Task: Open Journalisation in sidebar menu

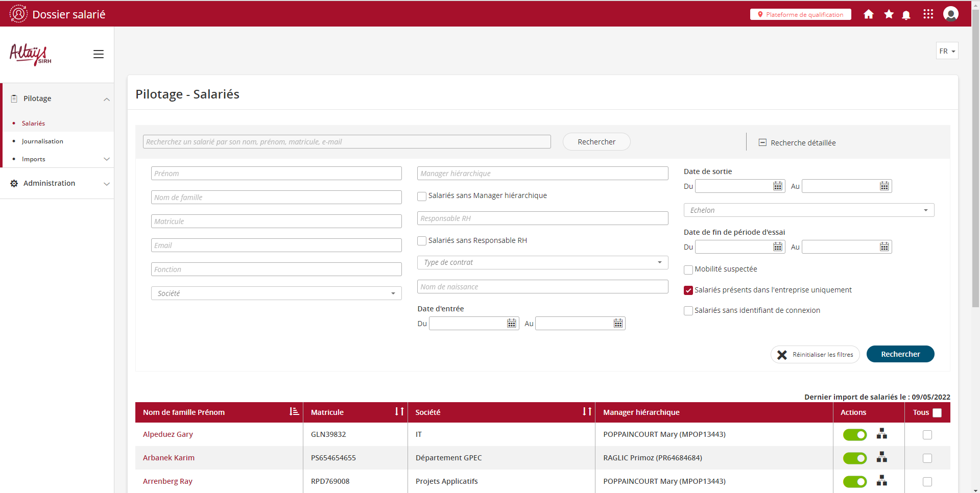Action: point(42,141)
